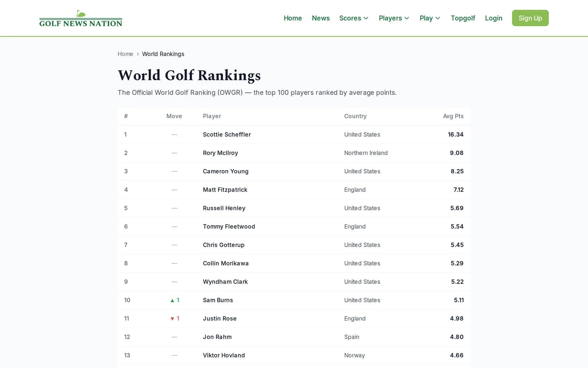588x368 pixels.
Task: Open the Topgolf nav link
Action: click(463, 18)
